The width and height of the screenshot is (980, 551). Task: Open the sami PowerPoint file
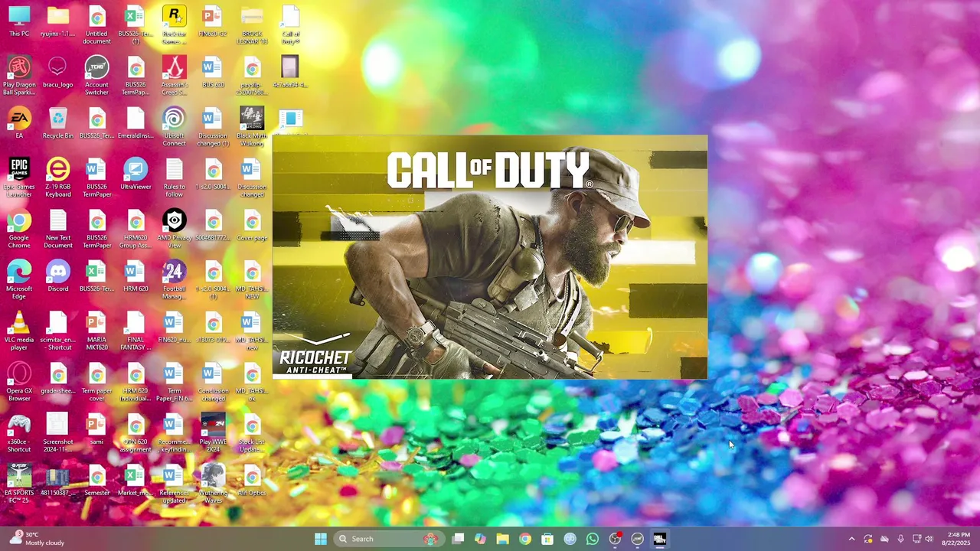tap(96, 430)
